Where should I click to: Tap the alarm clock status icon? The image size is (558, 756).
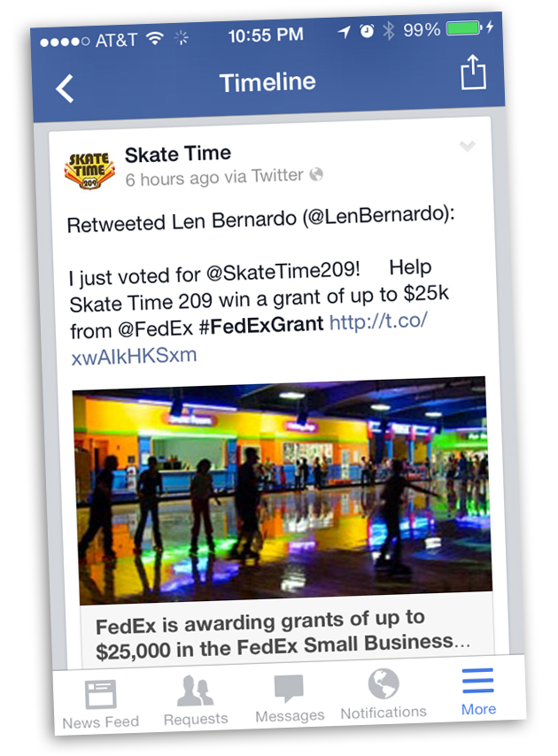[x=367, y=32]
